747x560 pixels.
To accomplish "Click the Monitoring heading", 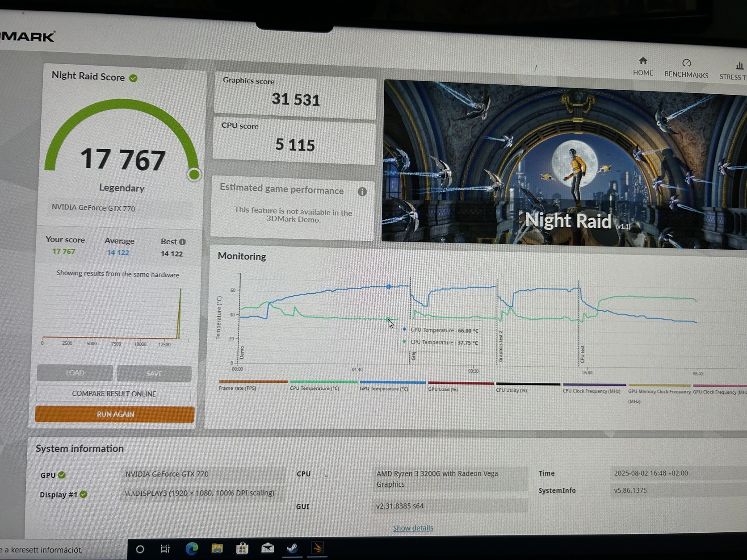I will [x=242, y=256].
